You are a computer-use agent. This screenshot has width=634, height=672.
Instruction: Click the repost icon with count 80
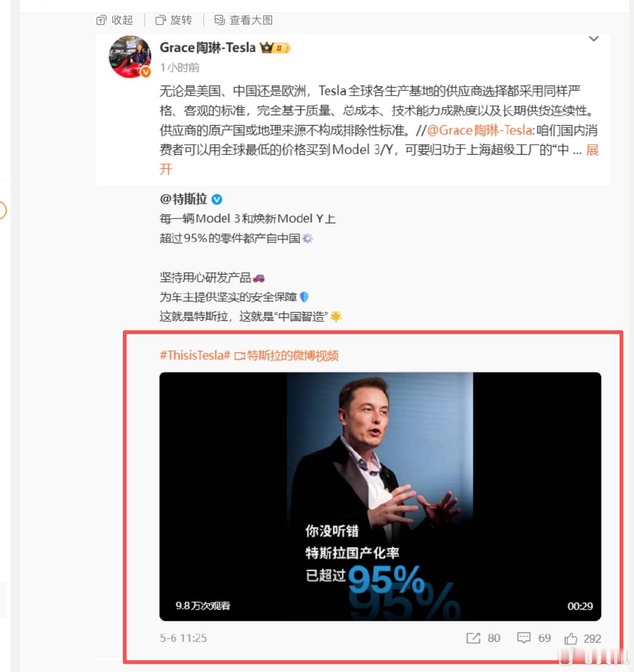point(473,638)
